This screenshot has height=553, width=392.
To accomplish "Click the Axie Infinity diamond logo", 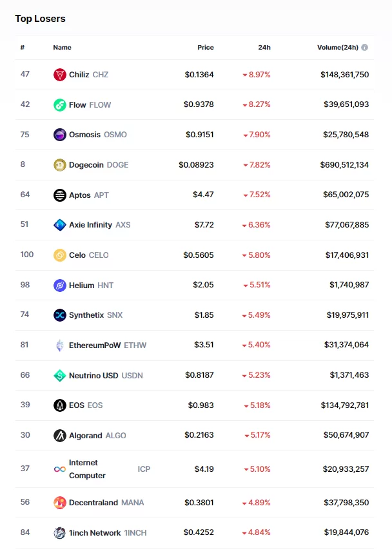I will [59, 225].
